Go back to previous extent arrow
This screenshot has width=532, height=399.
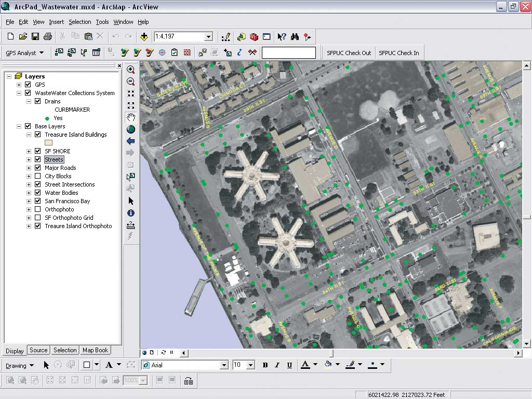click(x=130, y=141)
